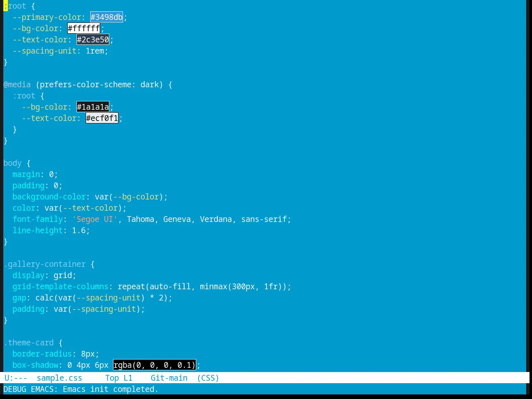The image size is (532, 399).
Task: Click L1 line number in mode line
Action: (x=128, y=378)
